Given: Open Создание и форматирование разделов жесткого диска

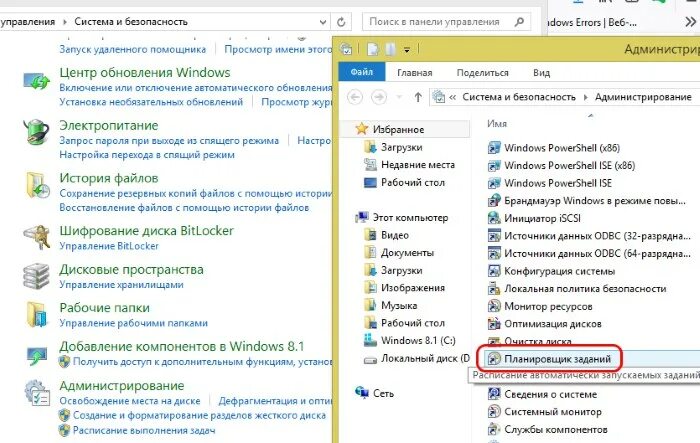Looking at the screenshot, I should point(199,415).
